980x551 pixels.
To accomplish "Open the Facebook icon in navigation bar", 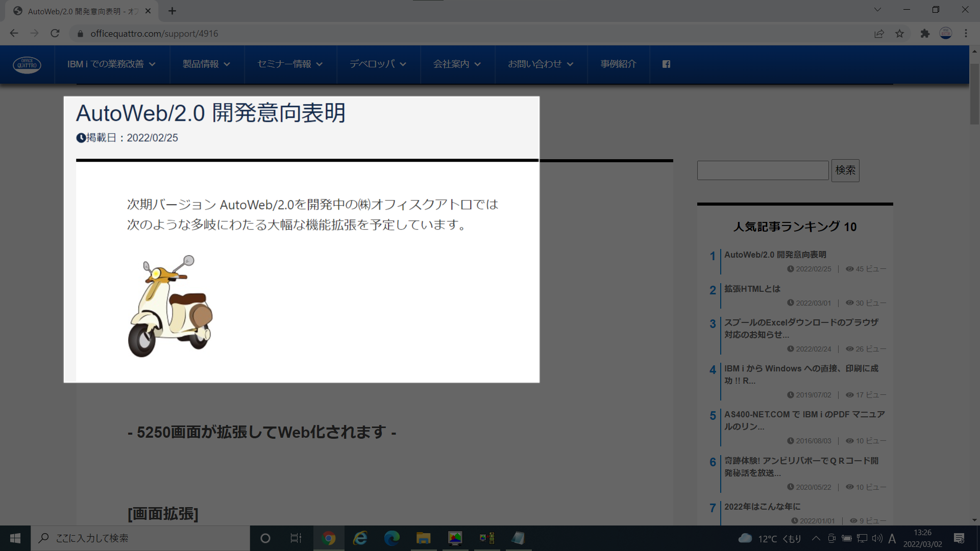I will [666, 64].
